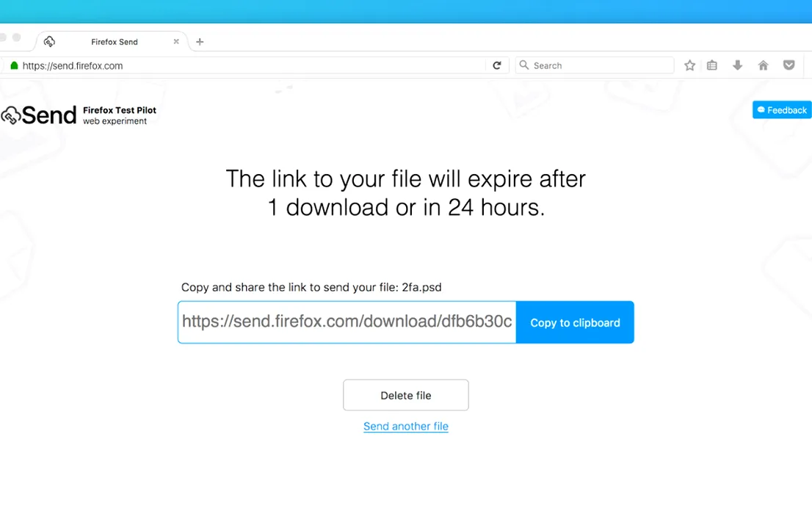Click the reload page icon
The width and height of the screenshot is (812, 514).
tap(496, 65)
